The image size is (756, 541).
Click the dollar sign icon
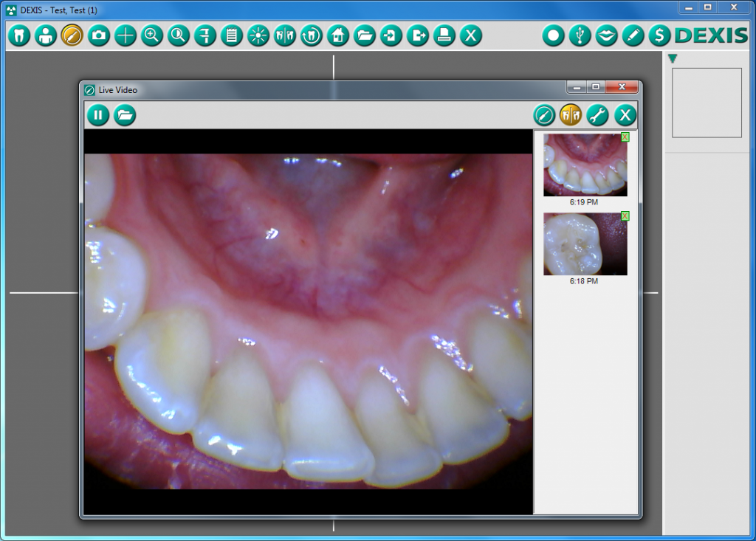[x=659, y=35]
